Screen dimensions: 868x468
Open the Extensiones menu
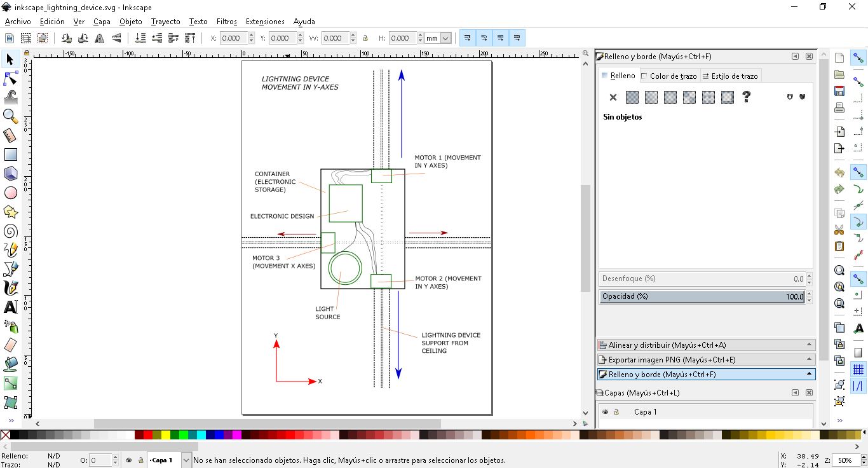(x=265, y=22)
